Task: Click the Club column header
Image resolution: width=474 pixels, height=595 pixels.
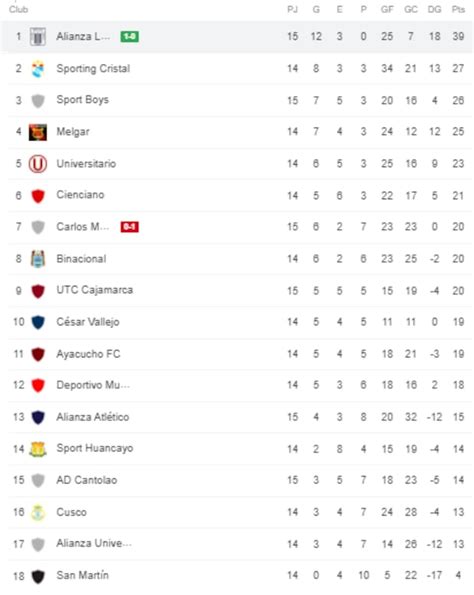Action: tap(19, 9)
